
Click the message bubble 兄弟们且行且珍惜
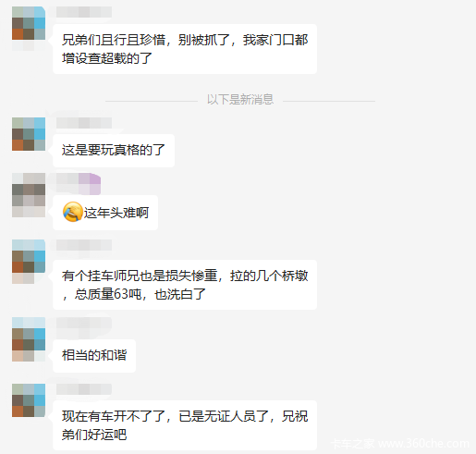coord(185,49)
